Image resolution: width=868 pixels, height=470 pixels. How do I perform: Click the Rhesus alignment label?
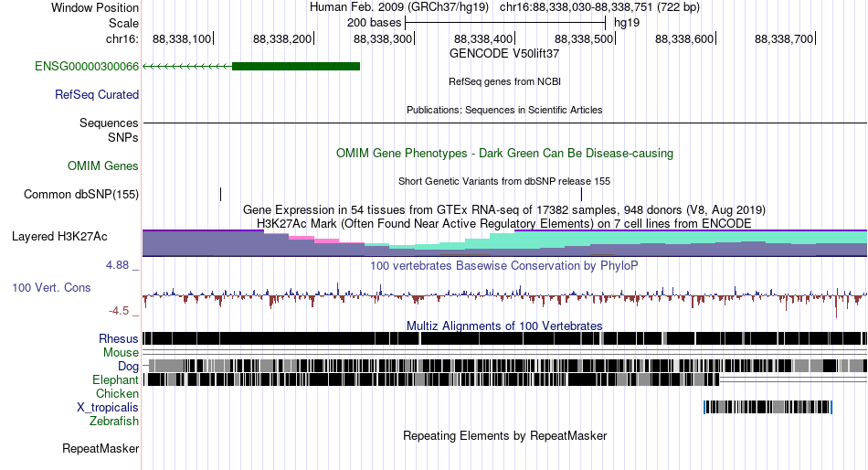[x=119, y=338]
